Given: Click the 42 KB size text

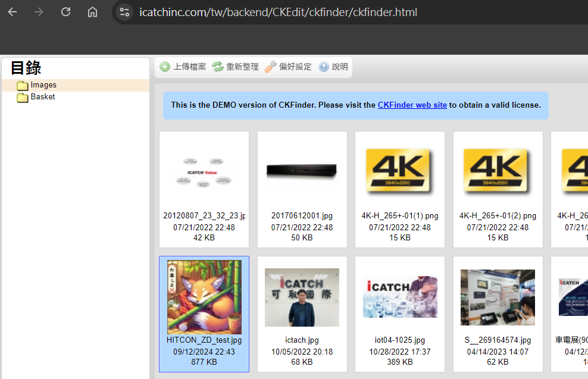Looking at the screenshot, I should [x=204, y=237].
